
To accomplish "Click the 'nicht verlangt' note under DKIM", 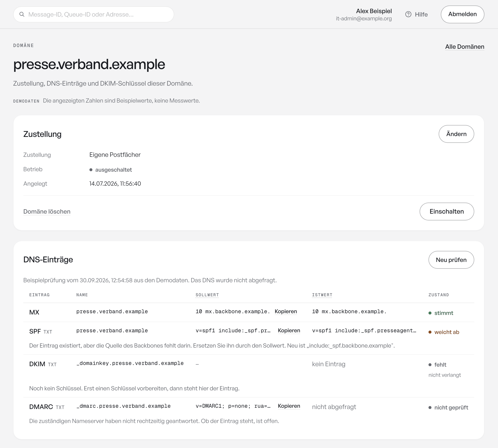I will (x=444, y=375).
